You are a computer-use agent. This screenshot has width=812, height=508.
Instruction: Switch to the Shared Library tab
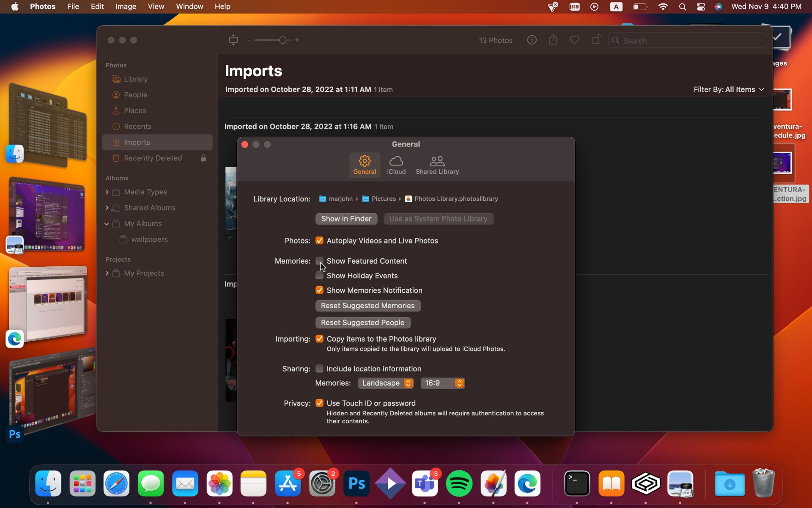pos(437,165)
